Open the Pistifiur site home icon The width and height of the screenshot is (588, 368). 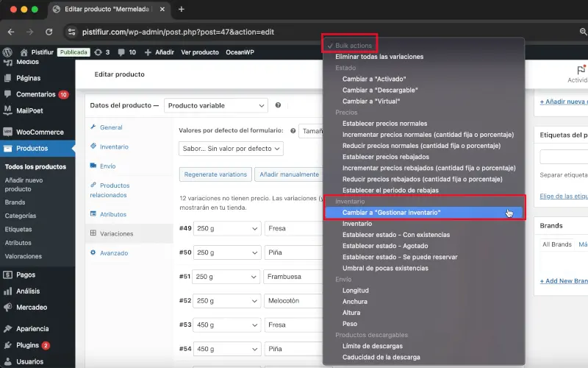click(24, 52)
